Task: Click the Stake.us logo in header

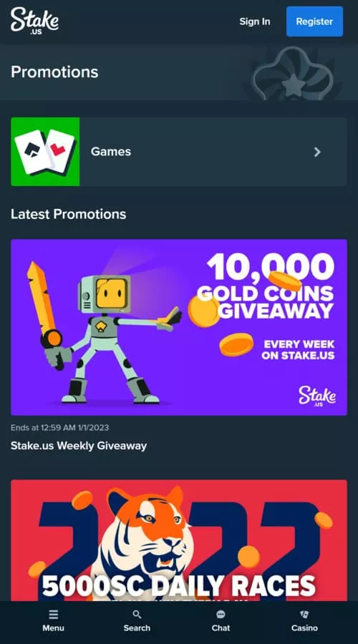Action: pos(34,21)
